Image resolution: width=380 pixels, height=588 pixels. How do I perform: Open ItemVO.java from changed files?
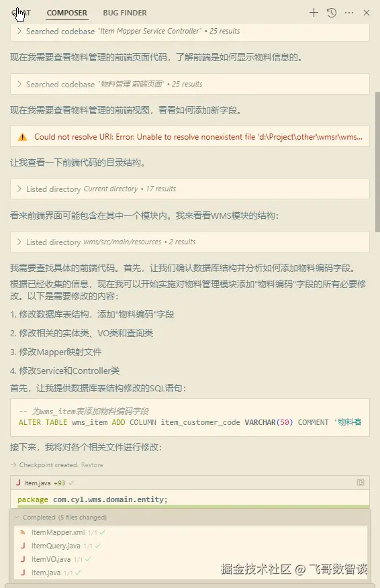point(50,559)
